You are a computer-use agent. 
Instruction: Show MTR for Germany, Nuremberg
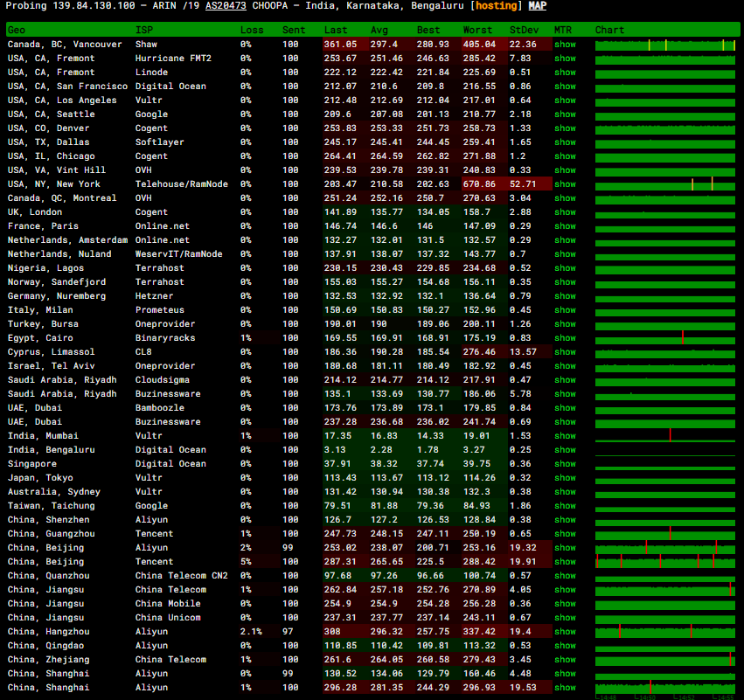coord(565,296)
